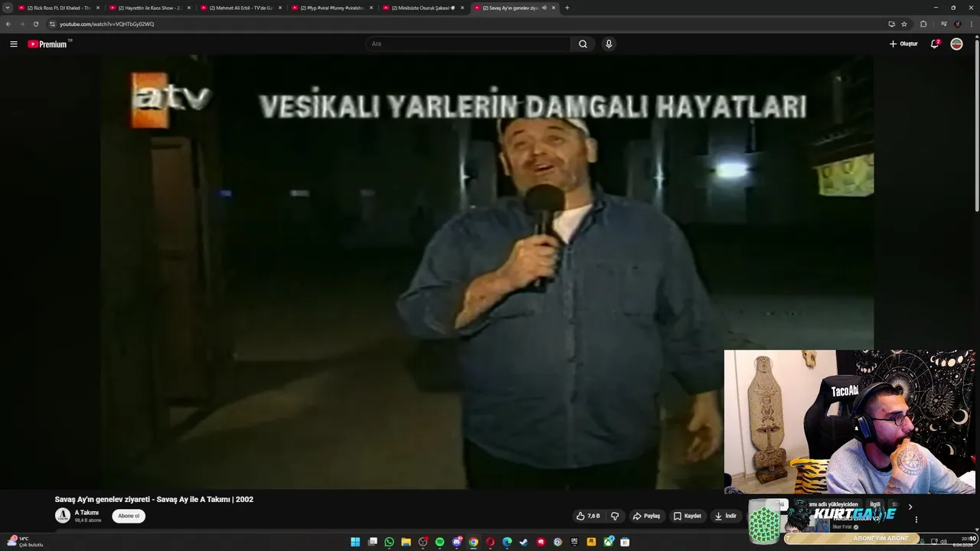
Task: Dislike the video with thumbs-down
Action: tap(614, 516)
